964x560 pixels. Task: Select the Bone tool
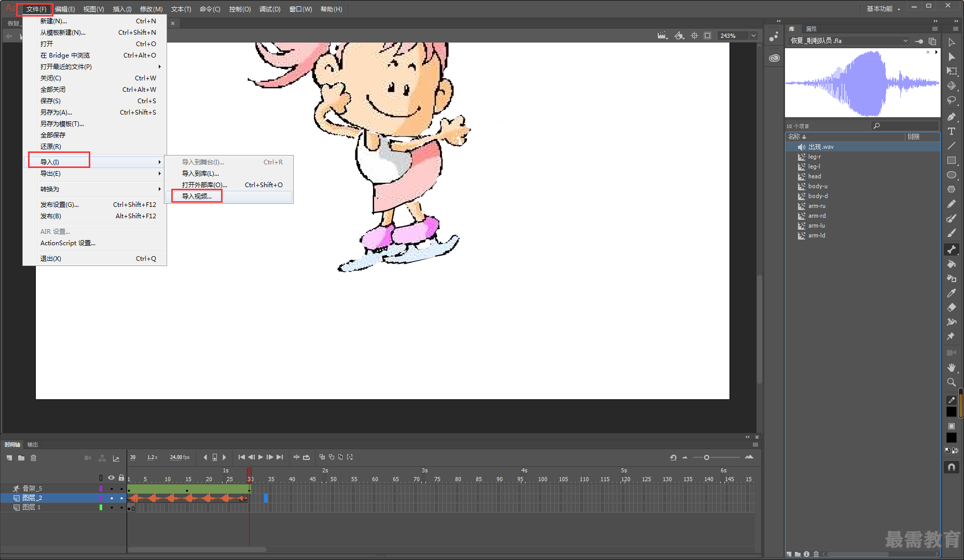pyautogui.click(x=952, y=249)
